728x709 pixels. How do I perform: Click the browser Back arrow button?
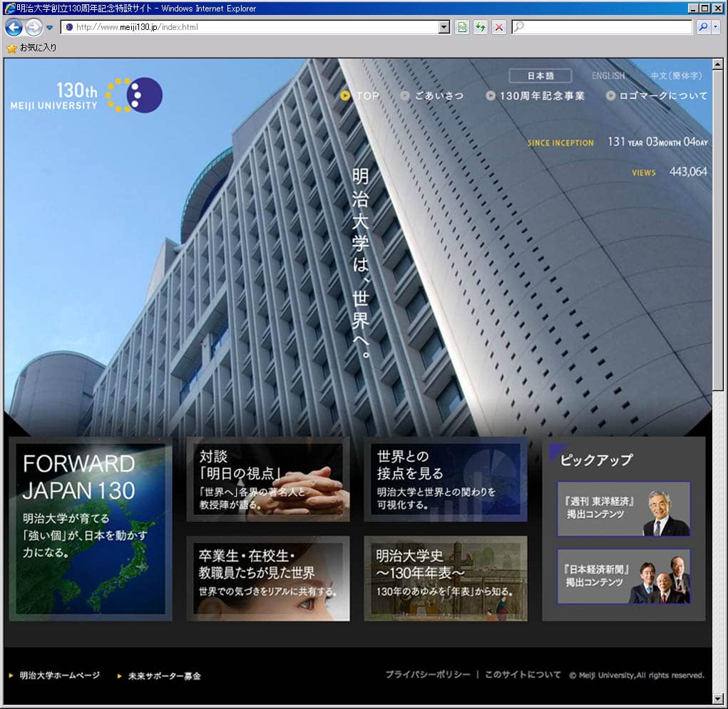[14, 27]
